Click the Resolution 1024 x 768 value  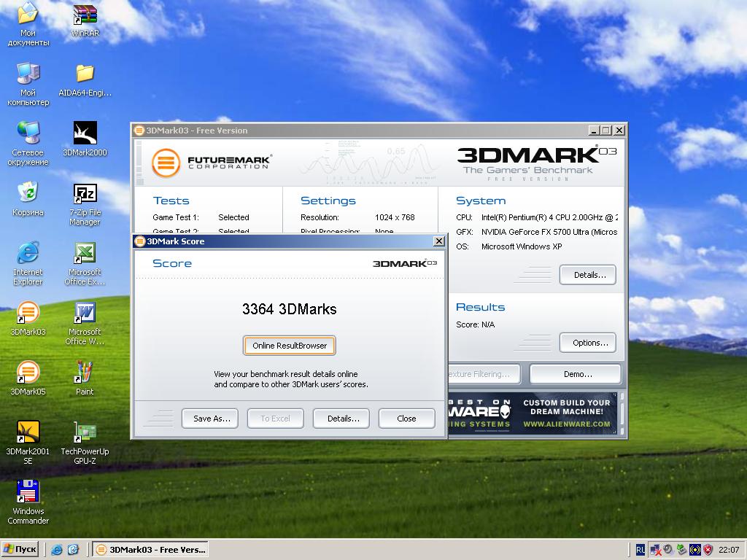point(395,217)
